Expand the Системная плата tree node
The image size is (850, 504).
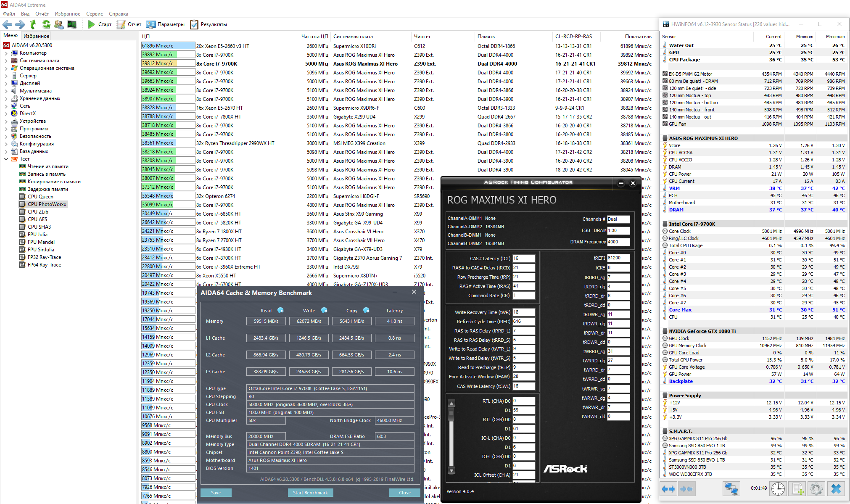click(x=6, y=61)
